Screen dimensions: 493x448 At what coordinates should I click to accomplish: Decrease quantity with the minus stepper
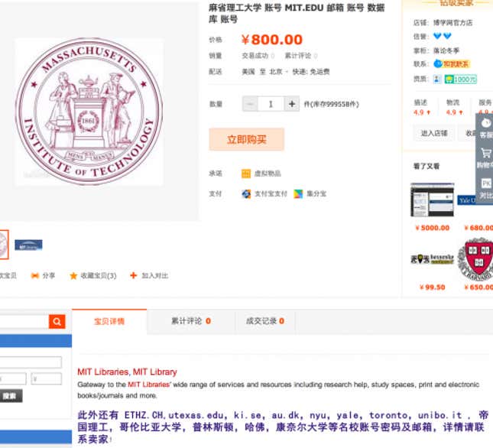point(250,104)
